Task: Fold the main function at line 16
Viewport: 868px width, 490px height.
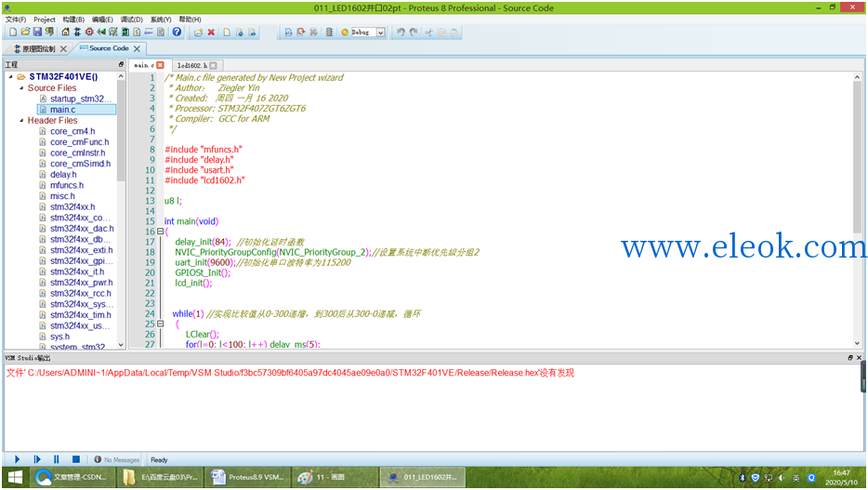Action: (160, 232)
